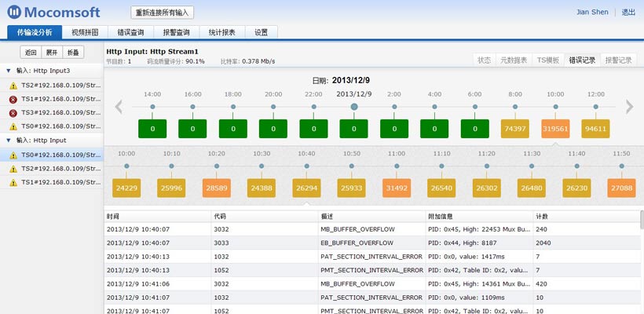The width and height of the screenshot is (644, 314).
Task: Select the 错误记录 sub-tab
Action: pos(583,60)
